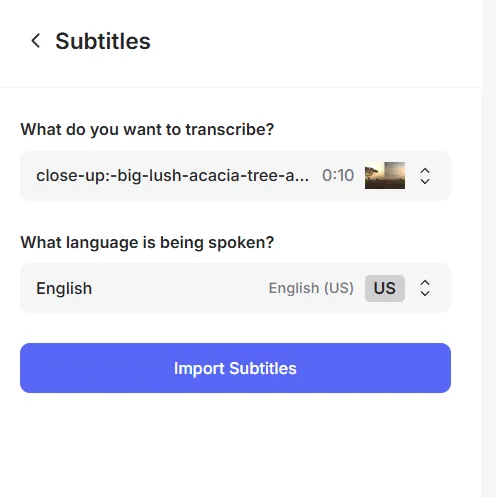Screen dimensions: 496x497
Task: Click the 'What language is being spoken?' label
Action: coord(147,242)
